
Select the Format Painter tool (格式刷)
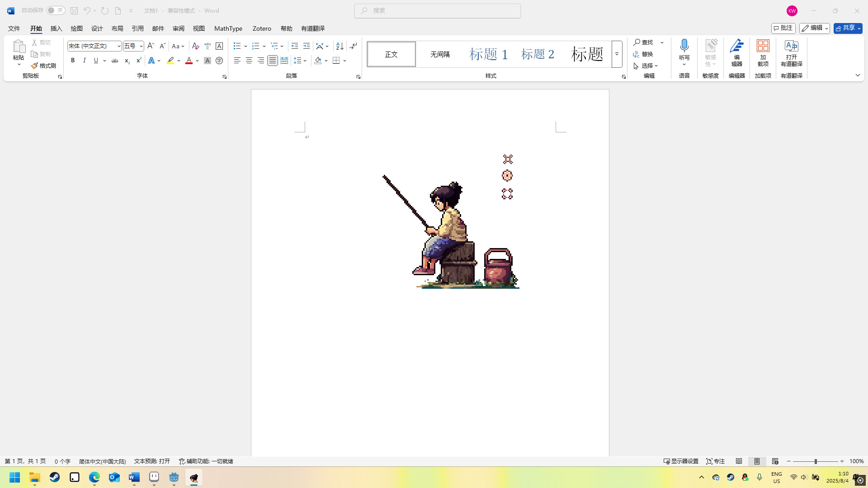pyautogui.click(x=43, y=65)
